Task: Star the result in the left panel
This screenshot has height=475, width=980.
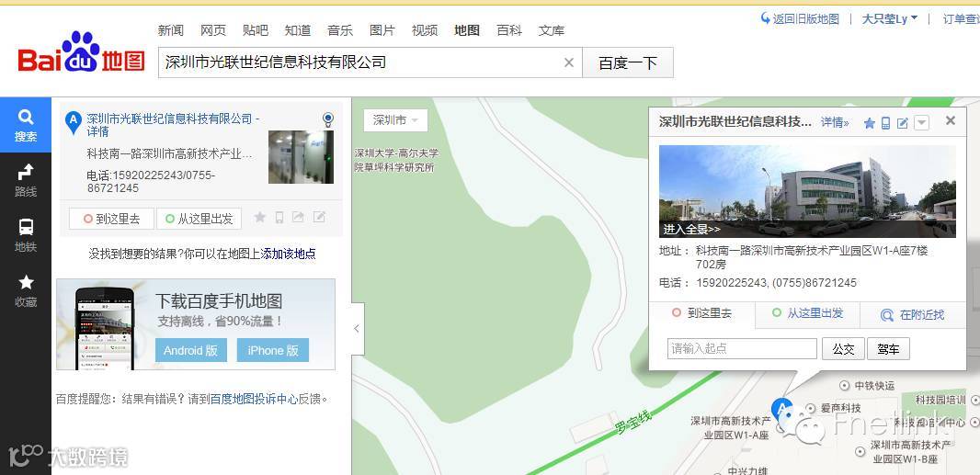Action: click(260, 218)
